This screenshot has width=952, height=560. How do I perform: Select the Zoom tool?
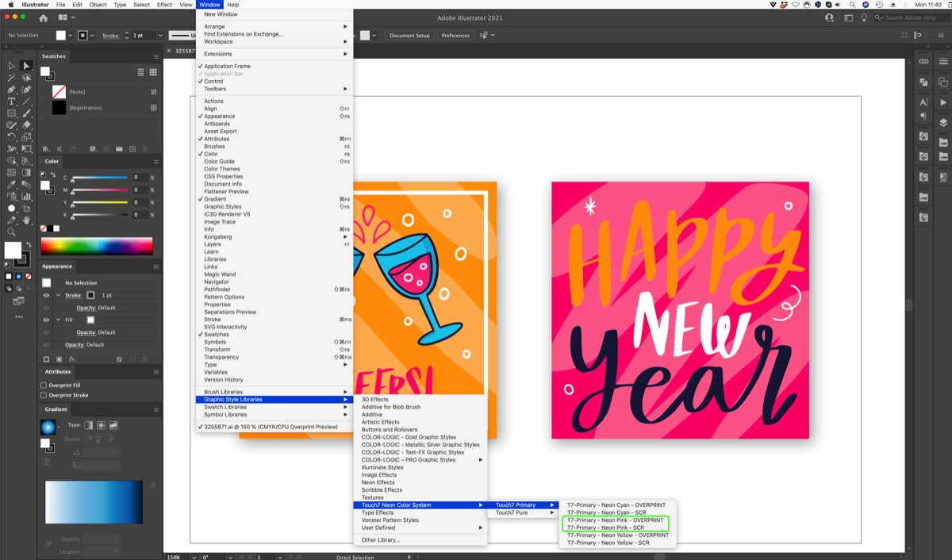click(11, 232)
